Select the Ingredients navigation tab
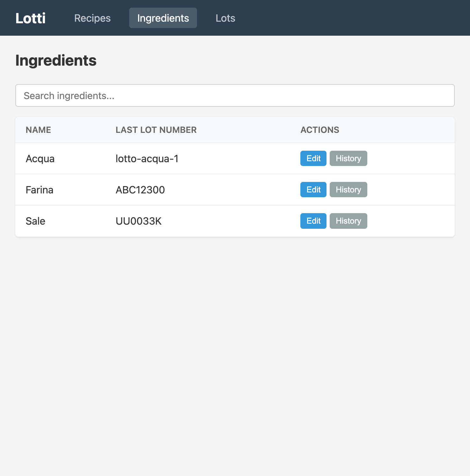This screenshot has height=476, width=470. click(x=163, y=18)
